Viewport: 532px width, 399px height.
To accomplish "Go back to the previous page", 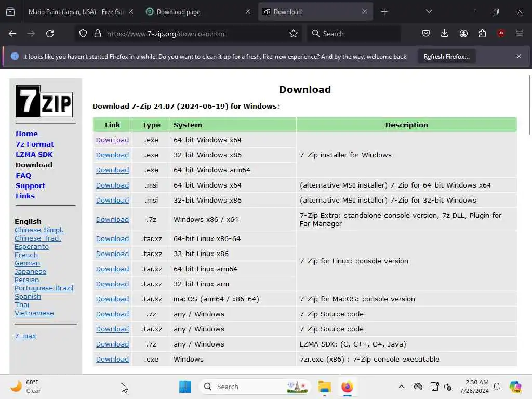I will coord(12,34).
